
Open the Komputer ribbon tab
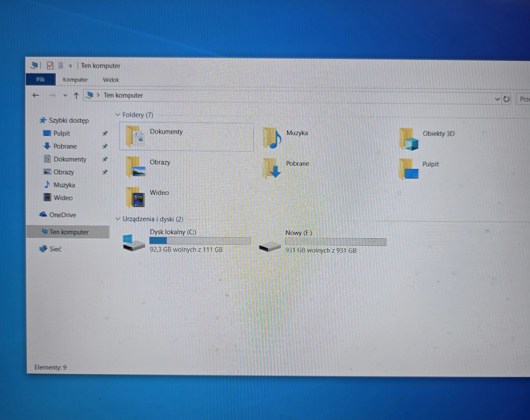pyautogui.click(x=75, y=80)
